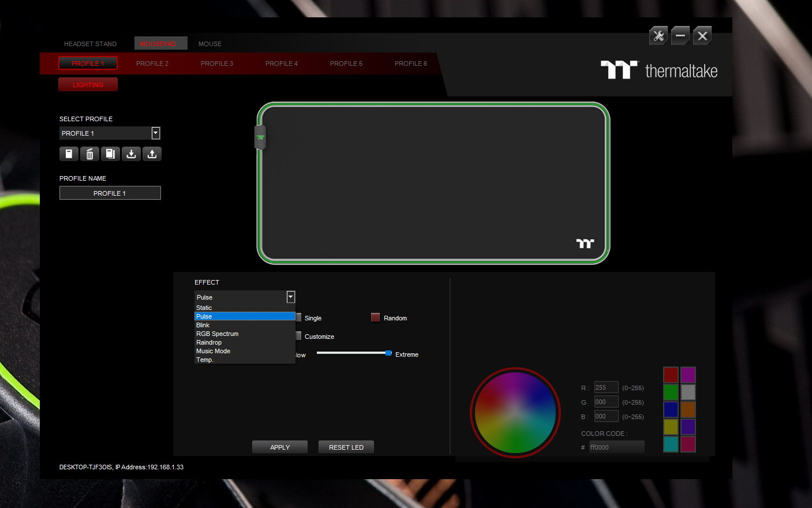Select the Single color option

298,317
